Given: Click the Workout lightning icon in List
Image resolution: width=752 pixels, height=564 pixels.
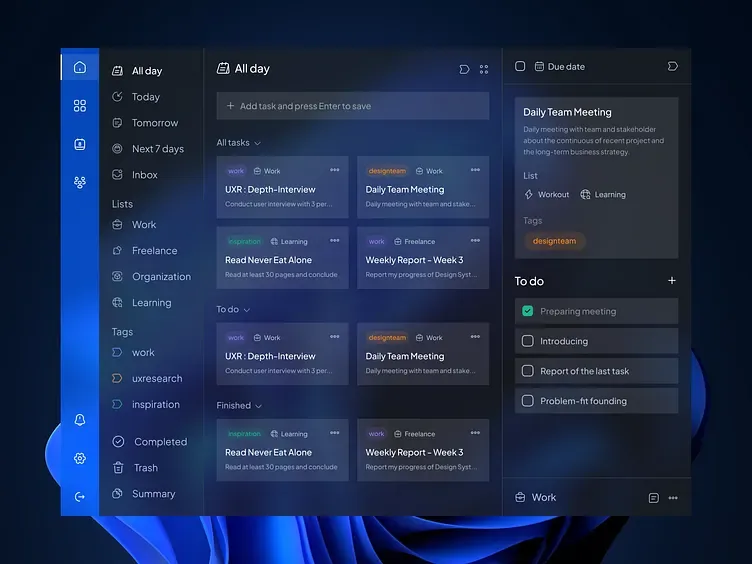Looking at the screenshot, I should [x=529, y=194].
